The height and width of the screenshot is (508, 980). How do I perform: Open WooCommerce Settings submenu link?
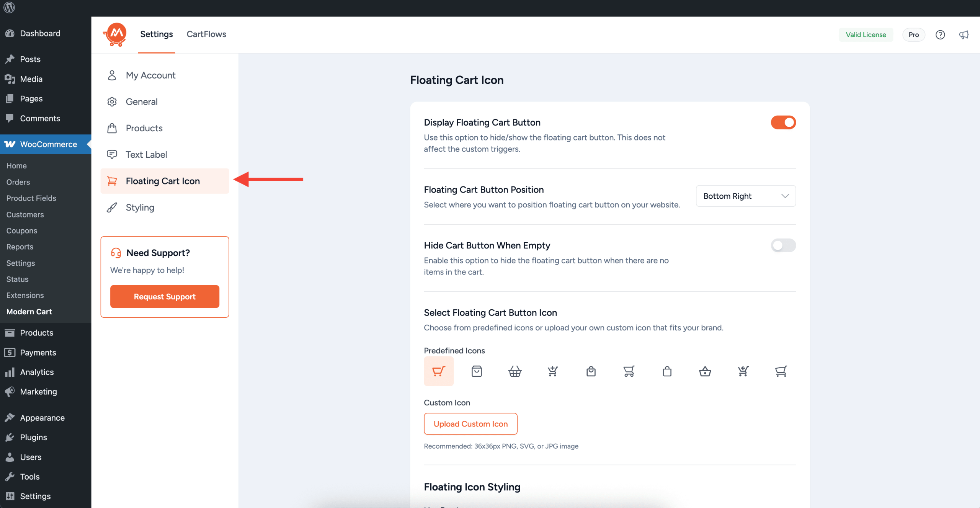point(21,263)
